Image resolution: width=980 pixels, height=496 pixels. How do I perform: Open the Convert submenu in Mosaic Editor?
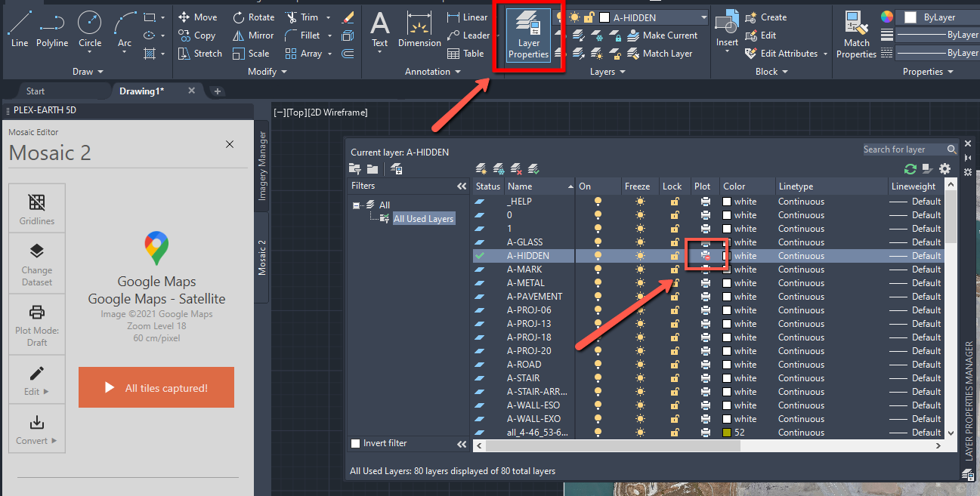pyautogui.click(x=37, y=428)
